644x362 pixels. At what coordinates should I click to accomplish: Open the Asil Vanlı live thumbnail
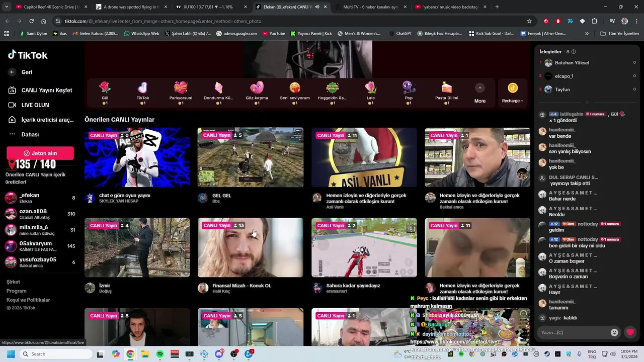(364, 157)
